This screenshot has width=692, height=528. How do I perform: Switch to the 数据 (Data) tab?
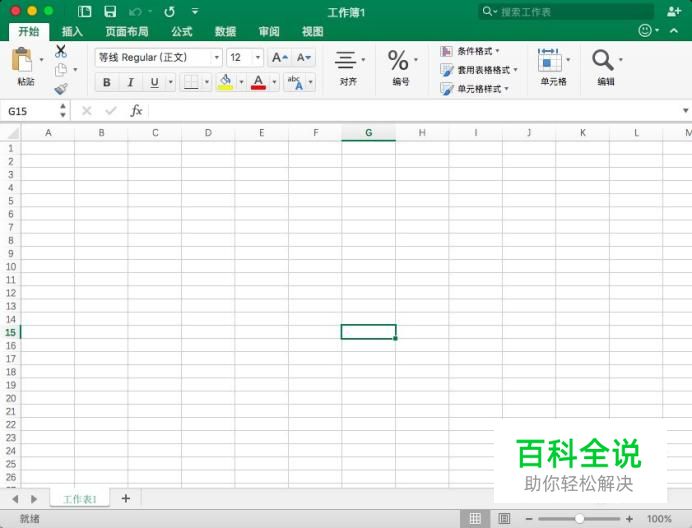pyautogui.click(x=226, y=31)
